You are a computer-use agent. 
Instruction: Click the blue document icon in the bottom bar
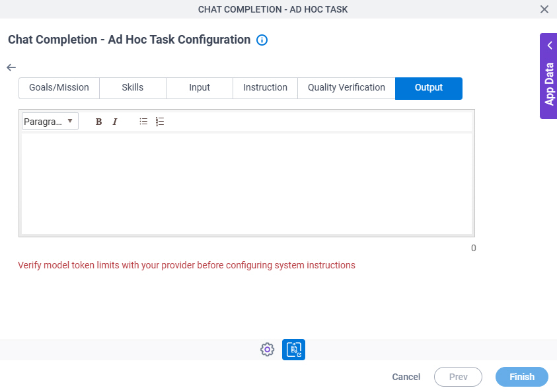tap(293, 350)
